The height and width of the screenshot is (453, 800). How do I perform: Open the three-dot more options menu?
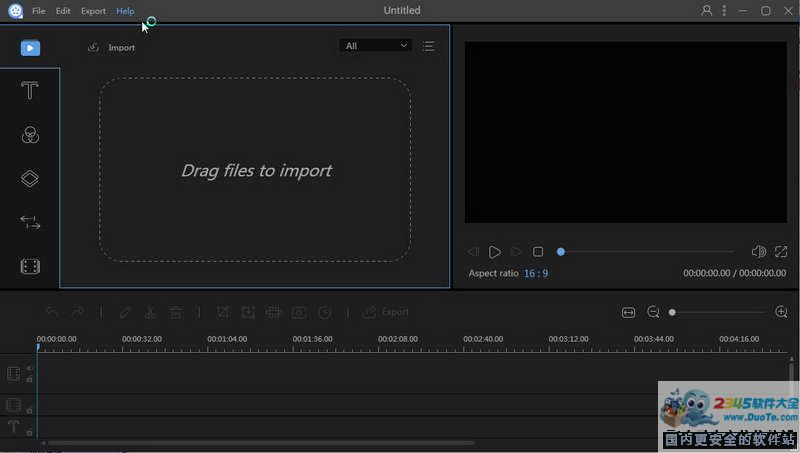pos(724,10)
